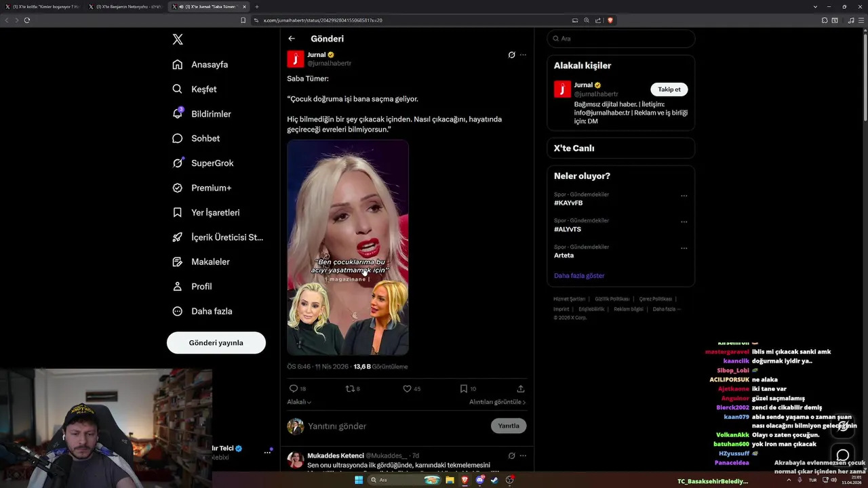868x488 pixels.
Task: Open the account menu dots near Telci
Action: coord(267,452)
